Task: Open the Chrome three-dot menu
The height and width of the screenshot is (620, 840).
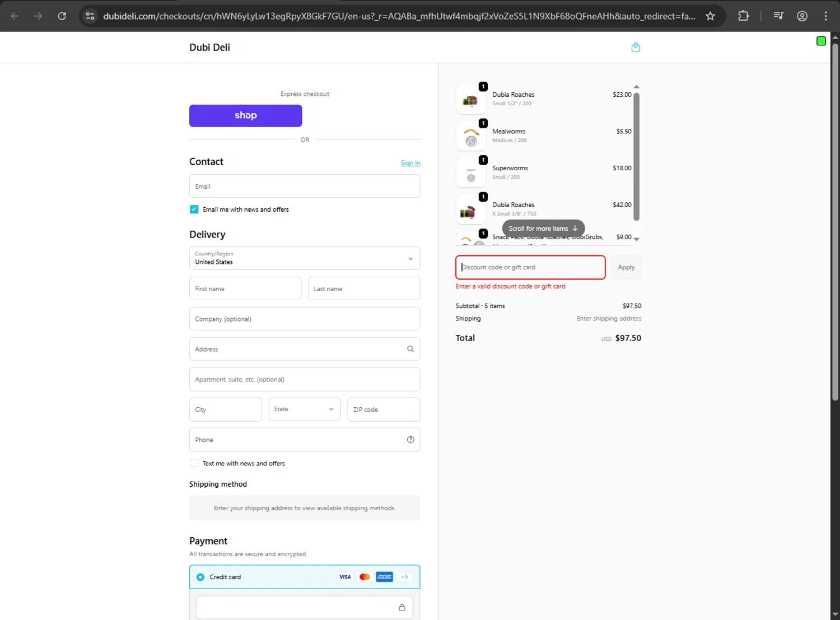Action: (x=825, y=16)
